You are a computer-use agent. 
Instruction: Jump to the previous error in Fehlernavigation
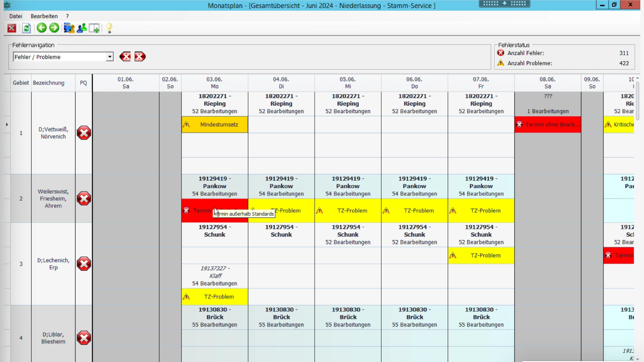click(x=125, y=57)
